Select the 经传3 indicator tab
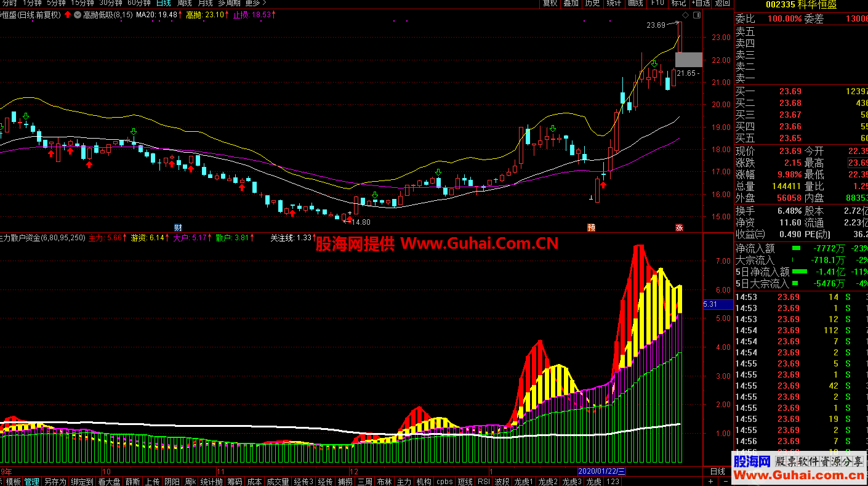Screen dimensions: 868x486 click(303, 482)
